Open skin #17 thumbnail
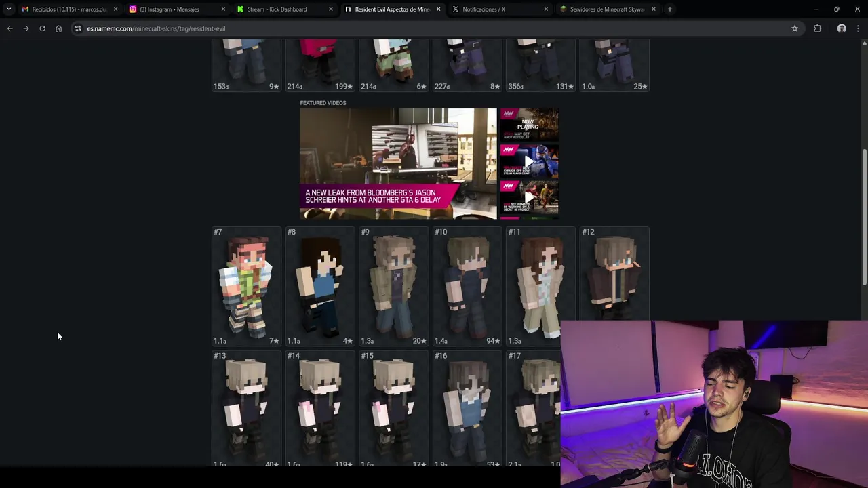 tap(534, 409)
